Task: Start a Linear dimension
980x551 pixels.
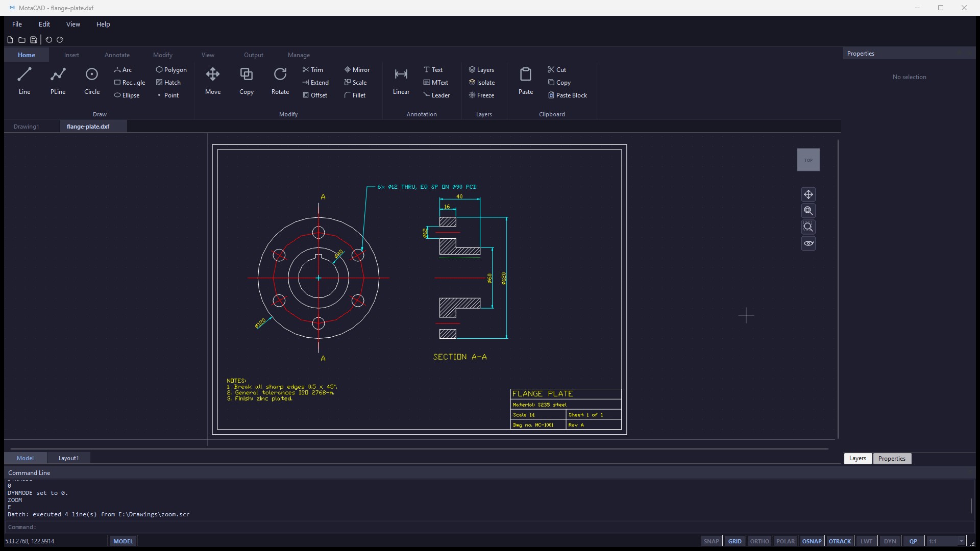Action: pyautogui.click(x=401, y=81)
